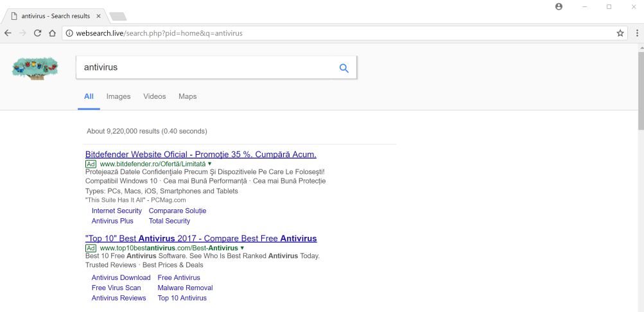
Task: Open Bitdefender Website Oficial ad link
Action: 201,155
